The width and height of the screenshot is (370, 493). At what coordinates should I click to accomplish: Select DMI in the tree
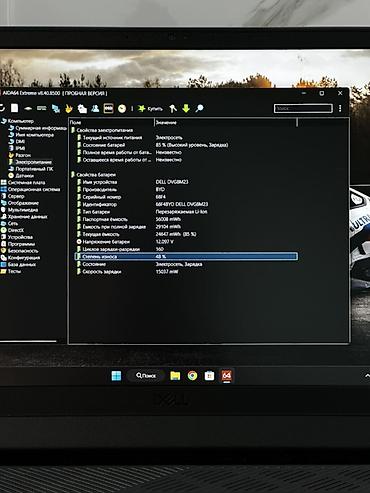click(17, 141)
